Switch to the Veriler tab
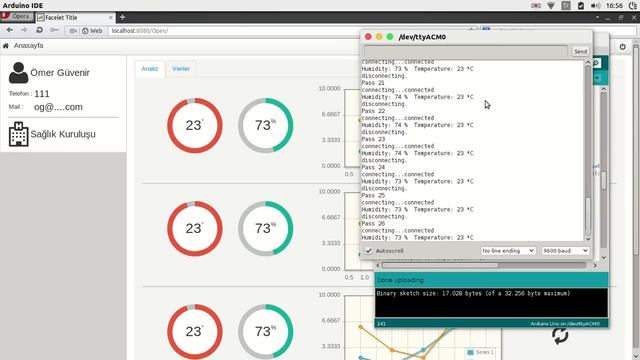 (x=181, y=69)
